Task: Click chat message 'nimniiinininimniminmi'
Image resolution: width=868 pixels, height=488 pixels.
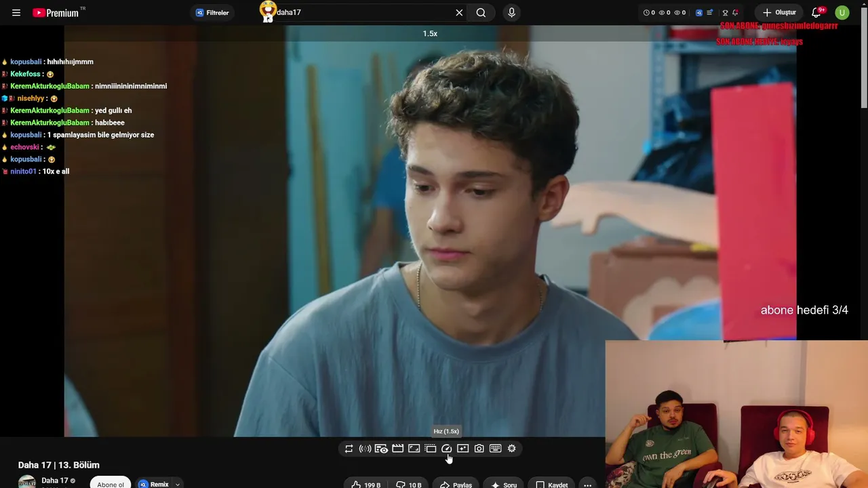Action: 131,86
